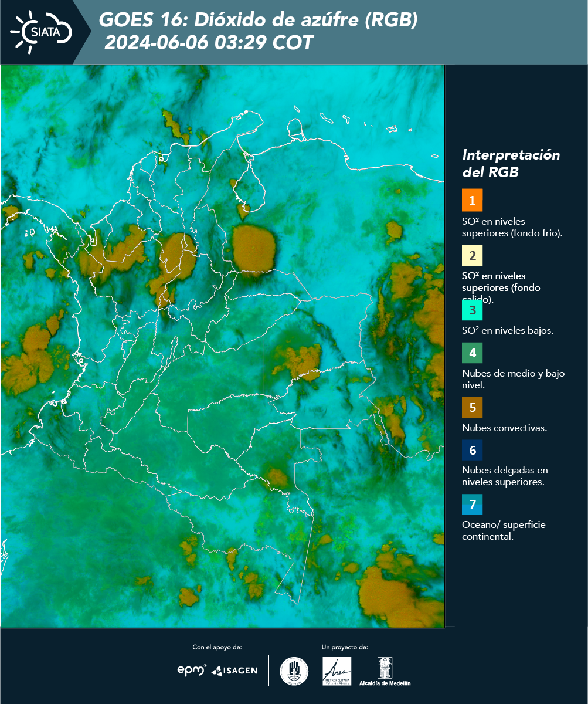Select pale yellow legend swatch number 2
The height and width of the screenshot is (704, 588).
coord(472,256)
